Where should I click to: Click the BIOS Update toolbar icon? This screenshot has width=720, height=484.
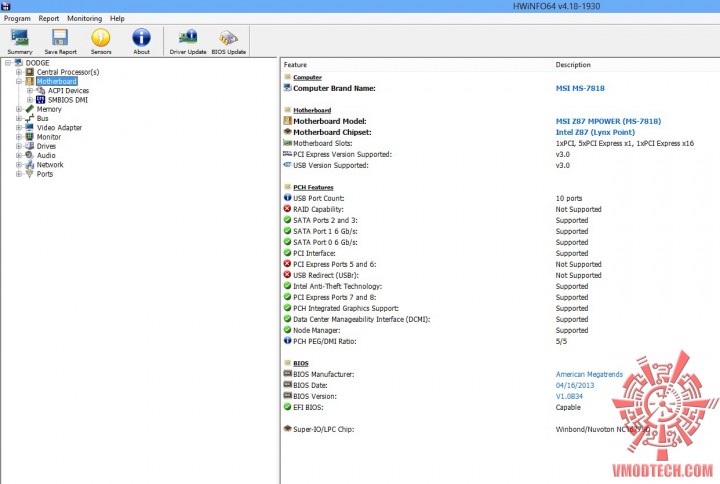click(x=228, y=38)
